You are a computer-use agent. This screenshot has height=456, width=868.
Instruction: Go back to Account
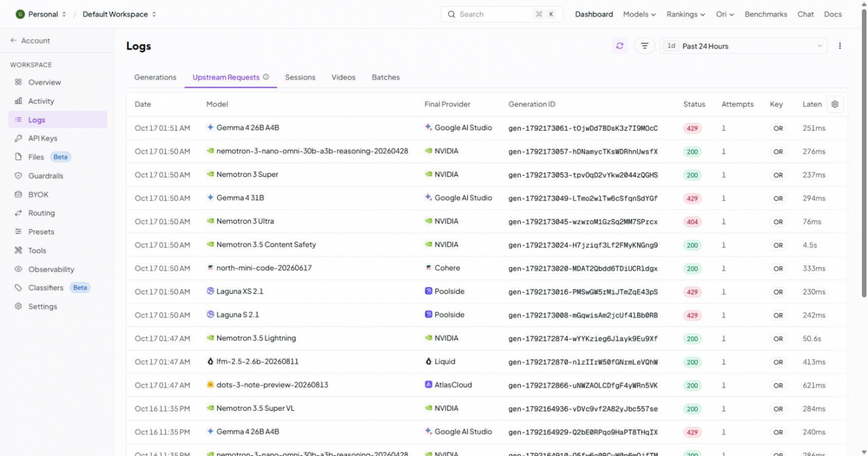click(x=30, y=41)
